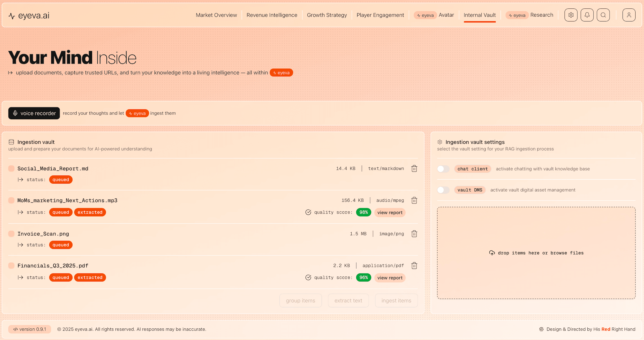
Task: Click the drop items here or browse files area
Action: click(x=536, y=253)
